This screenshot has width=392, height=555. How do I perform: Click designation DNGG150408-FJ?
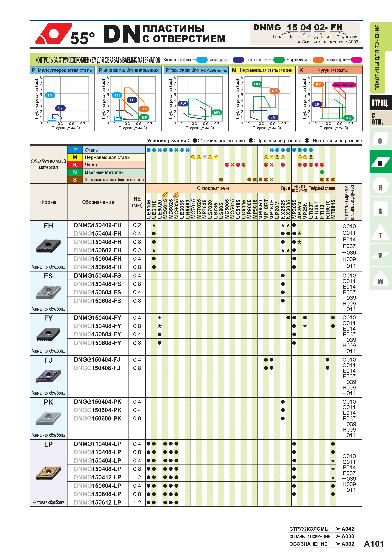click(x=97, y=368)
